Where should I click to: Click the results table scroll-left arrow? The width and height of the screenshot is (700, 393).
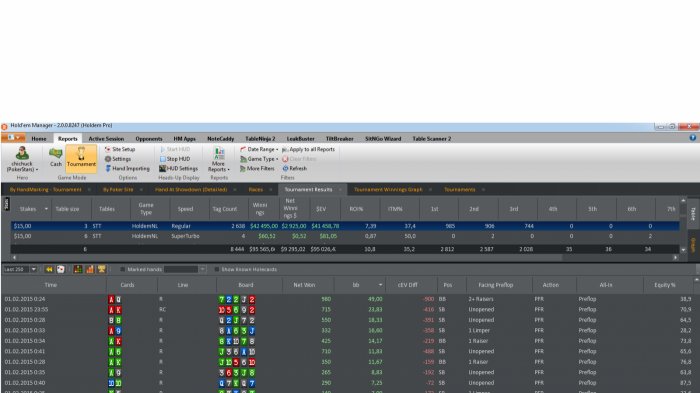point(14,258)
